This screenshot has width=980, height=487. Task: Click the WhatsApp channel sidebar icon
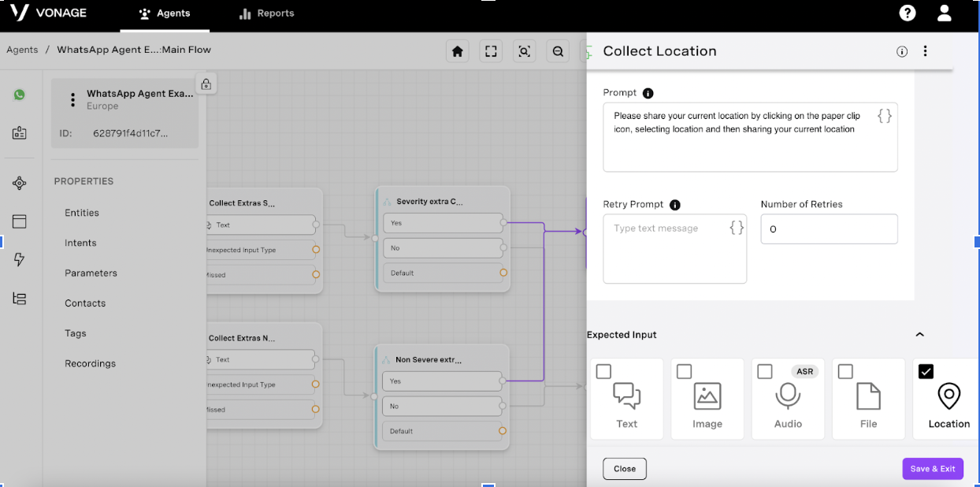pyautogui.click(x=20, y=95)
